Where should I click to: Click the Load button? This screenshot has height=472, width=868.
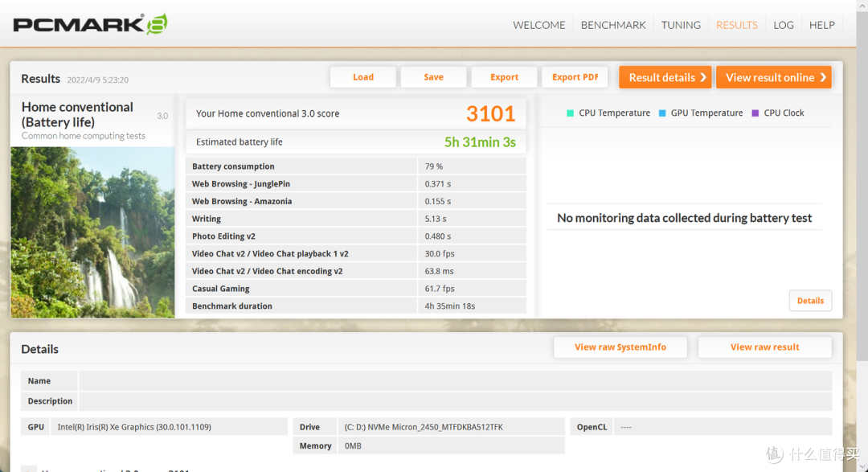point(363,77)
